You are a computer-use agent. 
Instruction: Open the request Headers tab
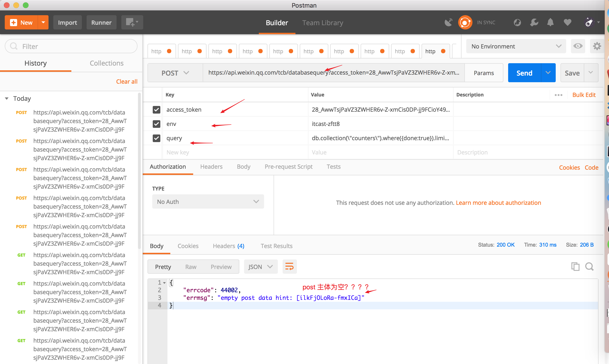tap(211, 167)
